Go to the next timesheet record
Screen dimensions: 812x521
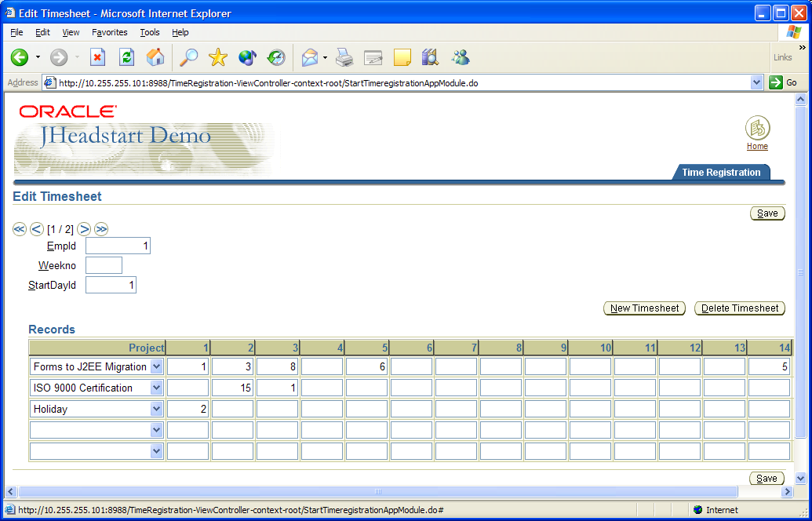pyautogui.click(x=84, y=229)
